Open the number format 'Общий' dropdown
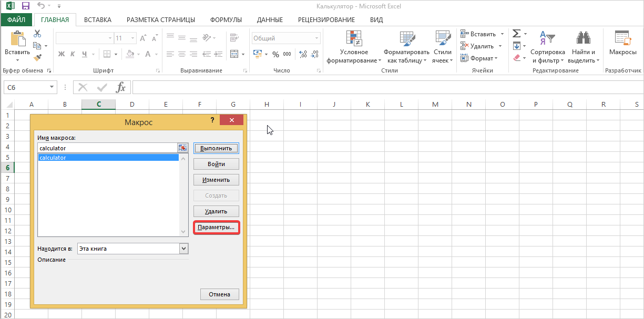This screenshot has width=644, height=319. (x=316, y=38)
